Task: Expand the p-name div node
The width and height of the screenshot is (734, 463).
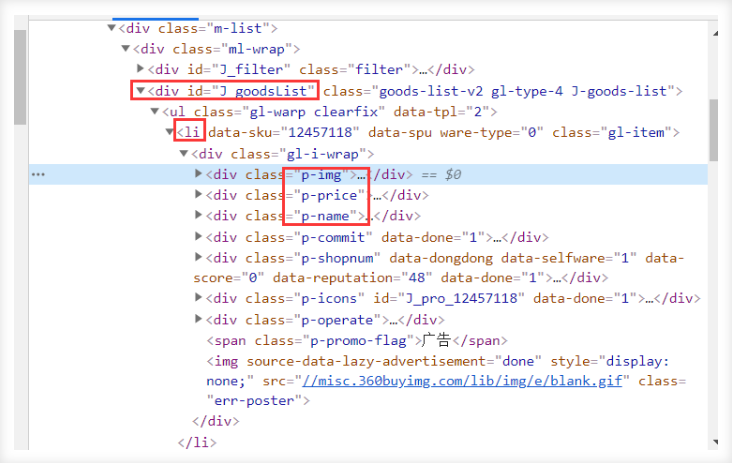Action: [x=198, y=215]
